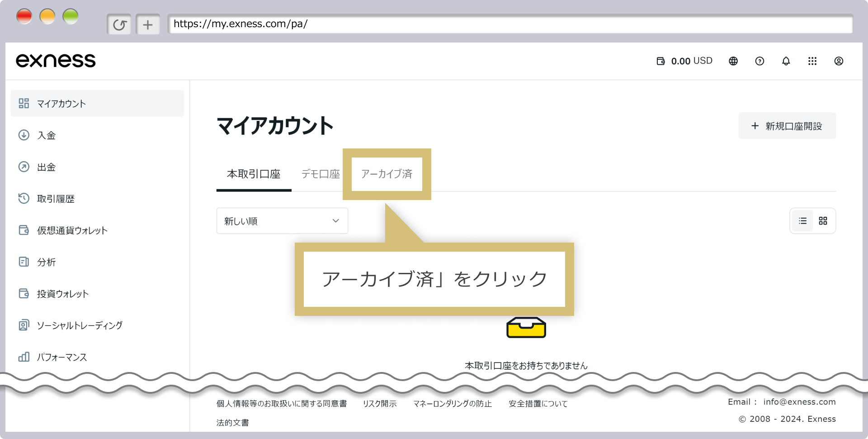This screenshot has width=868, height=439.
Task: Open the 新しい順 sort dropdown
Action: [x=282, y=221]
